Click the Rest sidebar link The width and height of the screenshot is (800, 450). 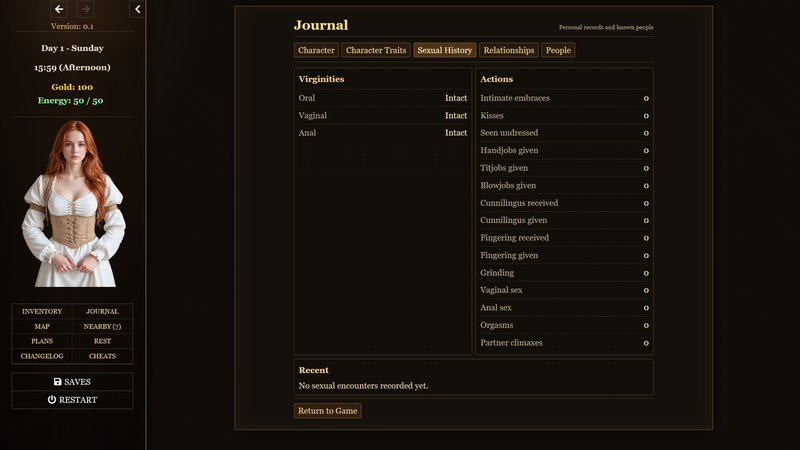[102, 341]
